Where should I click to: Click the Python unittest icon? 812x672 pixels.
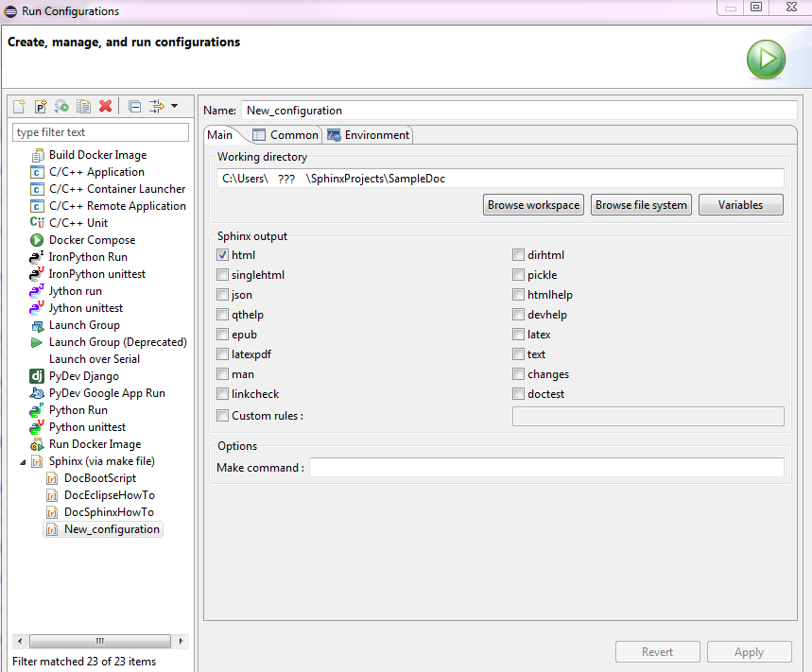point(36,427)
